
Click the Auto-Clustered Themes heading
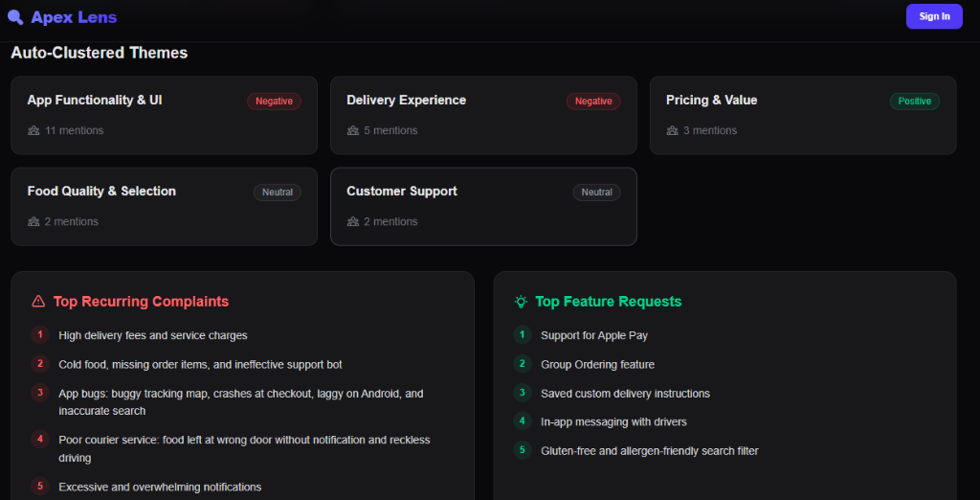coord(100,54)
